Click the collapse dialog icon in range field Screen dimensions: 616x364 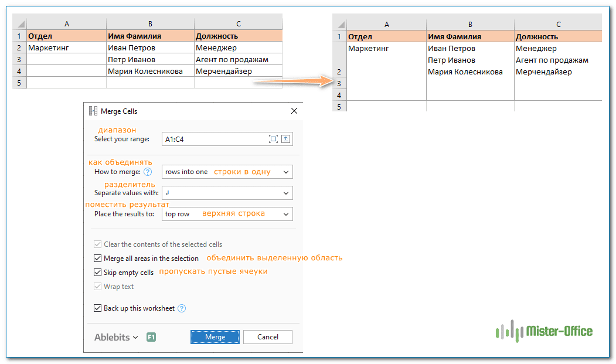click(285, 139)
